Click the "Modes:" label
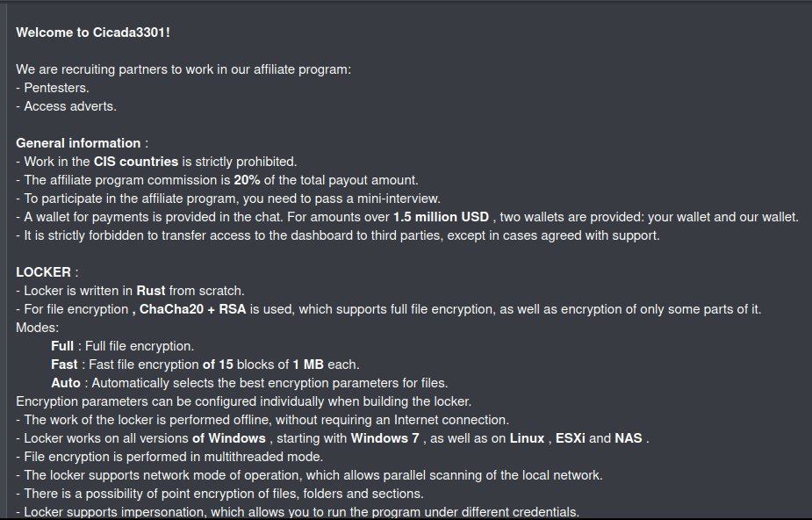The height and width of the screenshot is (520, 812). [x=35, y=328]
